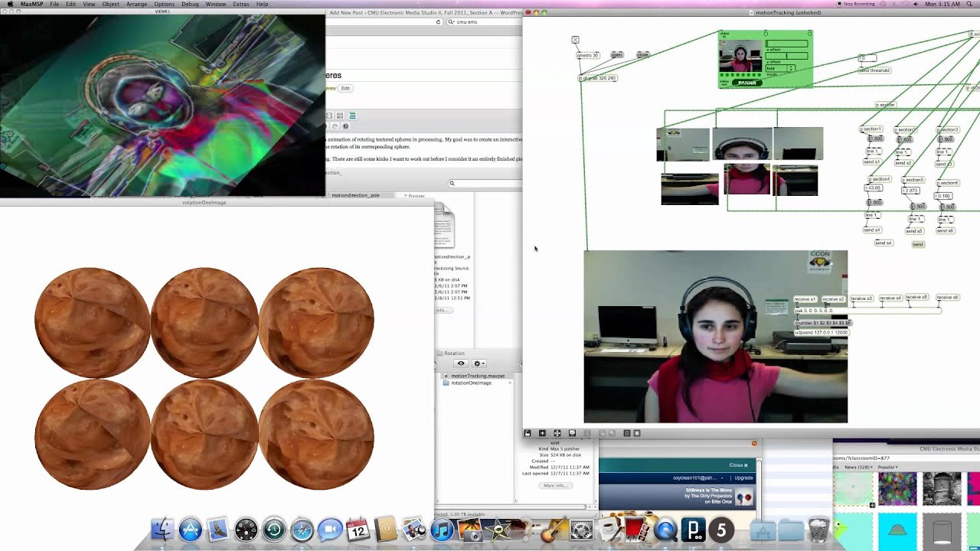This screenshot has height=551, width=980.
Task: Open Address Book from the dock
Action: (x=386, y=530)
